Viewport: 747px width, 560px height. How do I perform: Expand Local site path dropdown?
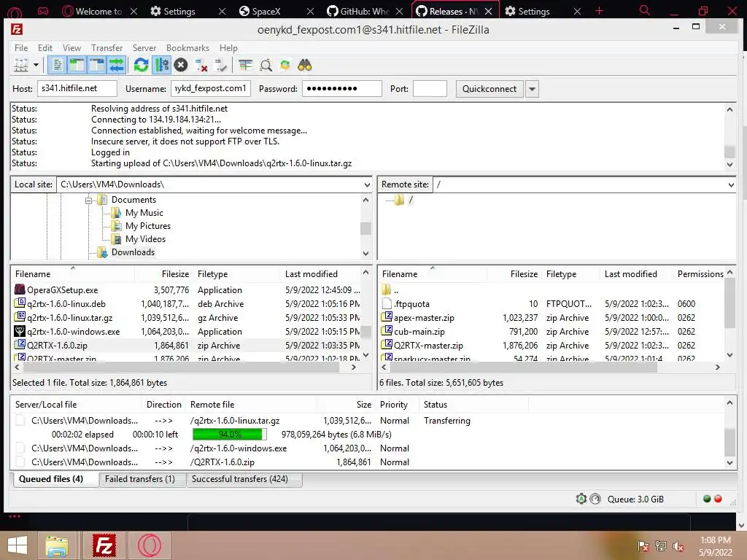[x=367, y=184]
